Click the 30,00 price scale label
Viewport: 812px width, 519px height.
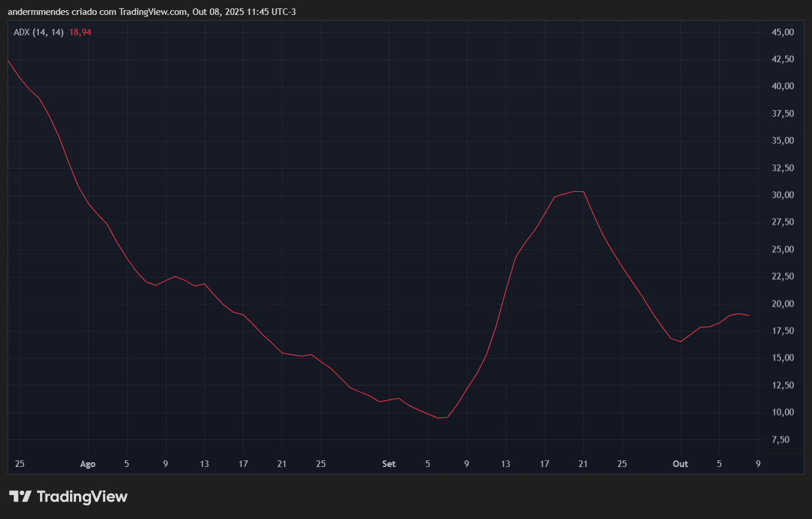tap(784, 196)
